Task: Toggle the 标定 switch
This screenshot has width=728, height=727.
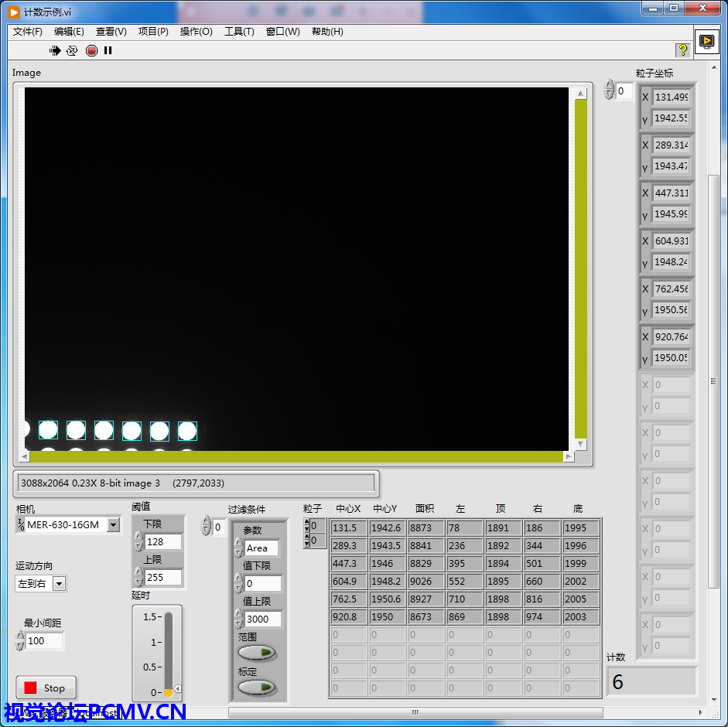Action: point(258,687)
